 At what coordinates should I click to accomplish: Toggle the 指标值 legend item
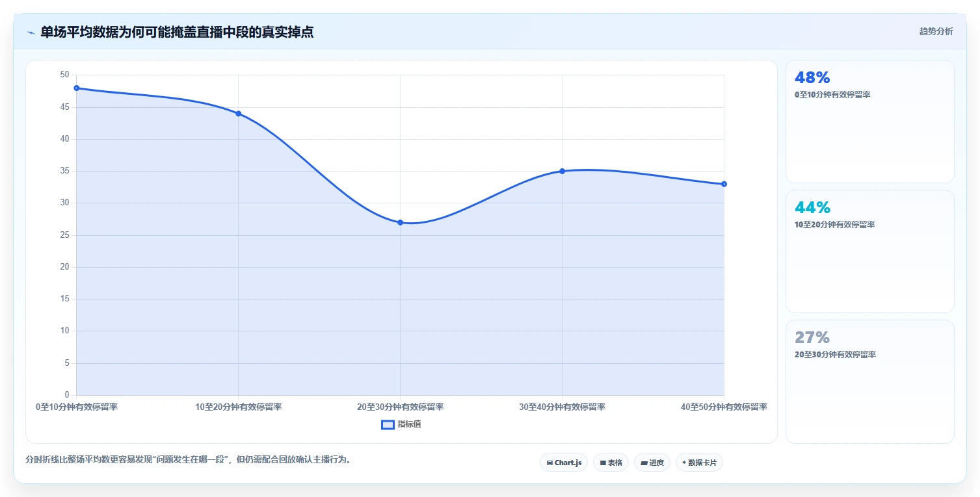point(401,424)
